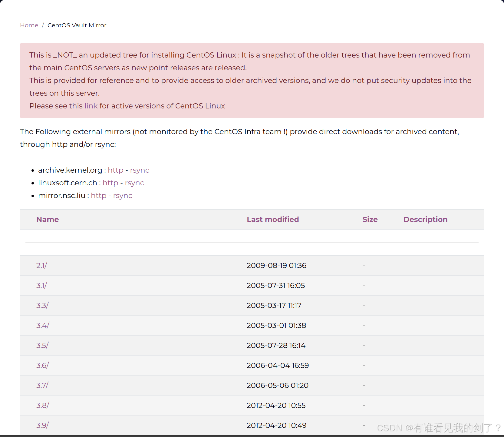Open the 3.3/ directory
The height and width of the screenshot is (437, 504).
click(x=42, y=305)
